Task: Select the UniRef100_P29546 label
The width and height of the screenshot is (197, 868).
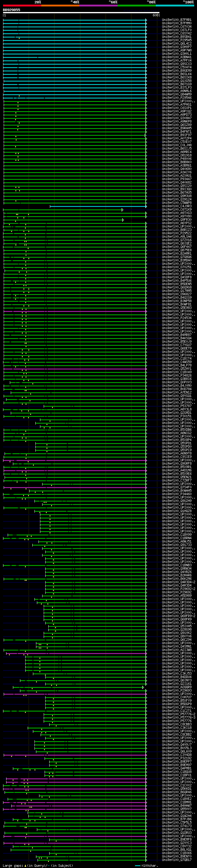Action: [x=176, y=98]
